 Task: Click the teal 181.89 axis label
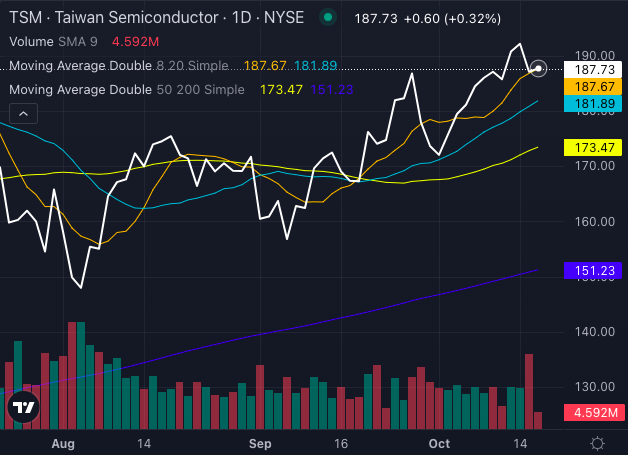point(595,105)
